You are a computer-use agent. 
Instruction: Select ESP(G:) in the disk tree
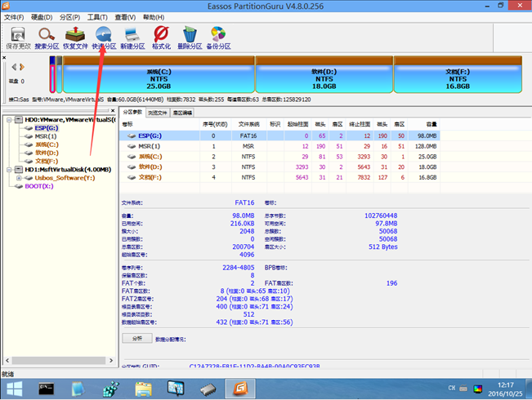(47, 128)
